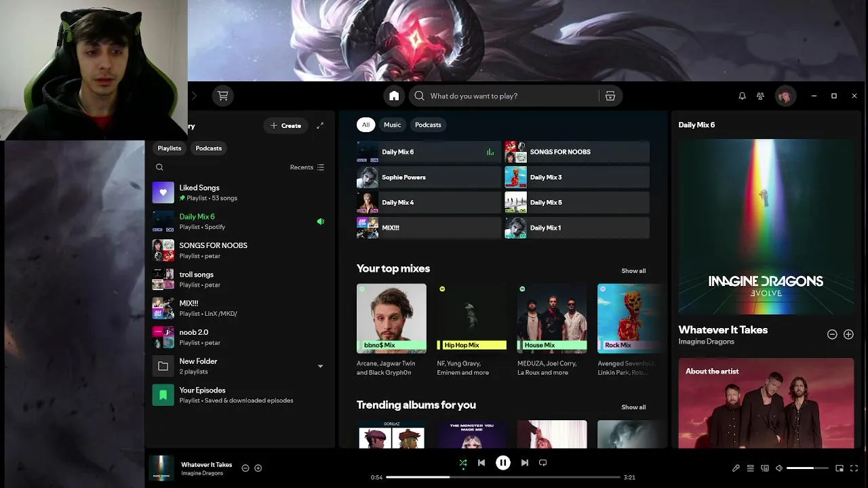Expand the New Folder item
Viewport: 868px width, 488px height.
(320, 366)
